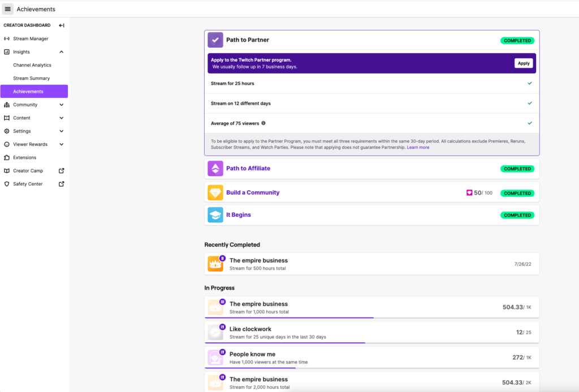Click the It Begins graduation cap icon

pyautogui.click(x=215, y=214)
